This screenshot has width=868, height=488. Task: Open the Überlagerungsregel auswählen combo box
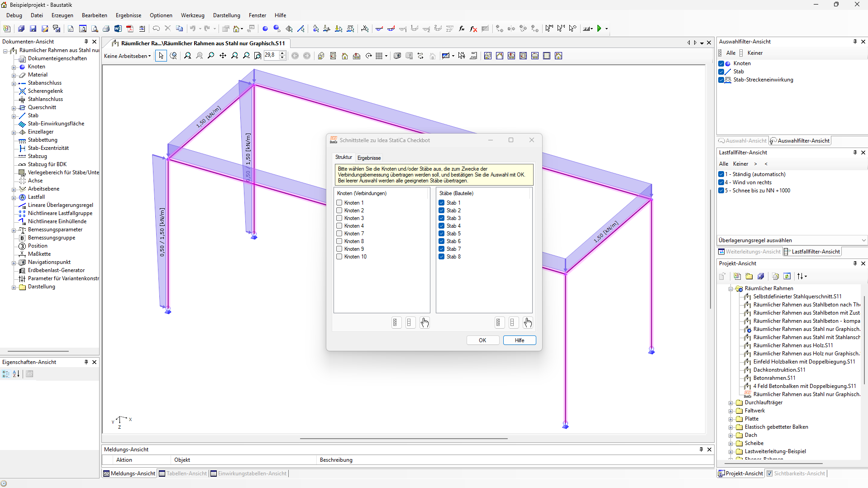pos(792,240)
